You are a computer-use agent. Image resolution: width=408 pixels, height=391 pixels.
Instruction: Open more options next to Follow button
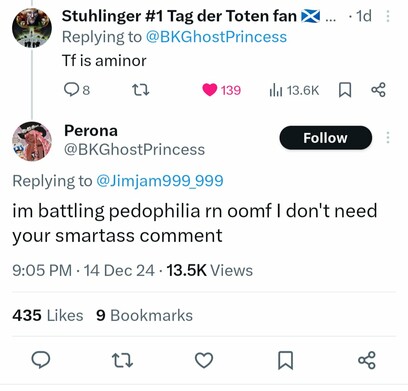tap(388, 137)
